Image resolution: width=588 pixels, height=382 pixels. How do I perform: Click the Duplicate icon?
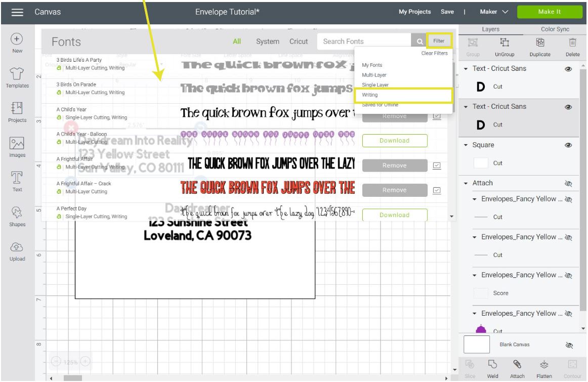(x=539, y=43)
